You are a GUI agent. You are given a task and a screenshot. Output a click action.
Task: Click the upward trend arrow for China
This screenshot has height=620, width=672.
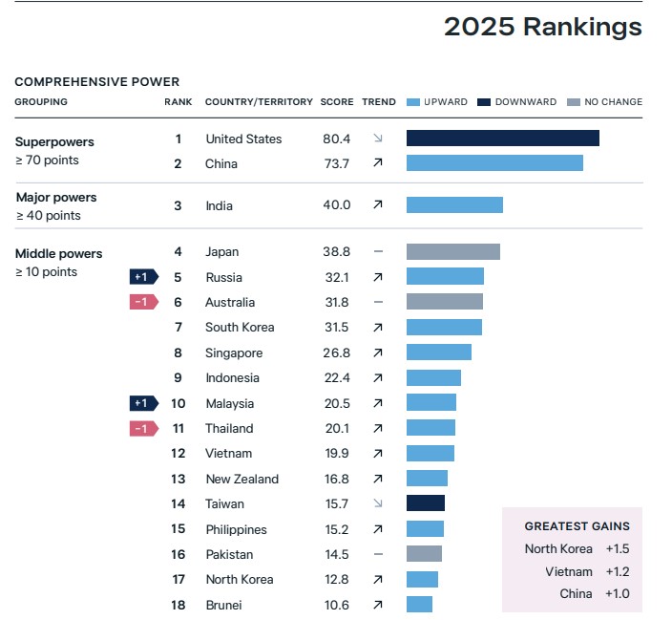[378, 163]
